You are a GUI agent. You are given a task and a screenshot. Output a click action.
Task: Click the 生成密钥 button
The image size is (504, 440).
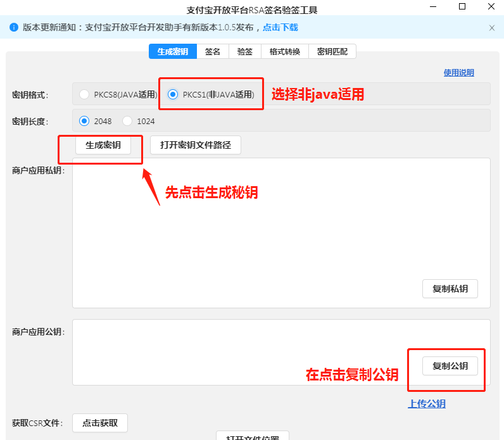coord(103,145)
